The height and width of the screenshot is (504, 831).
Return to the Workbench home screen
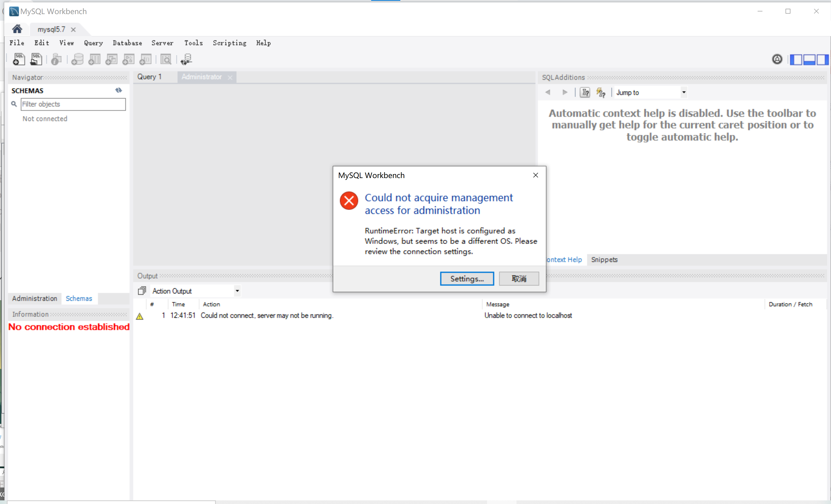click(x=17, y=29)
